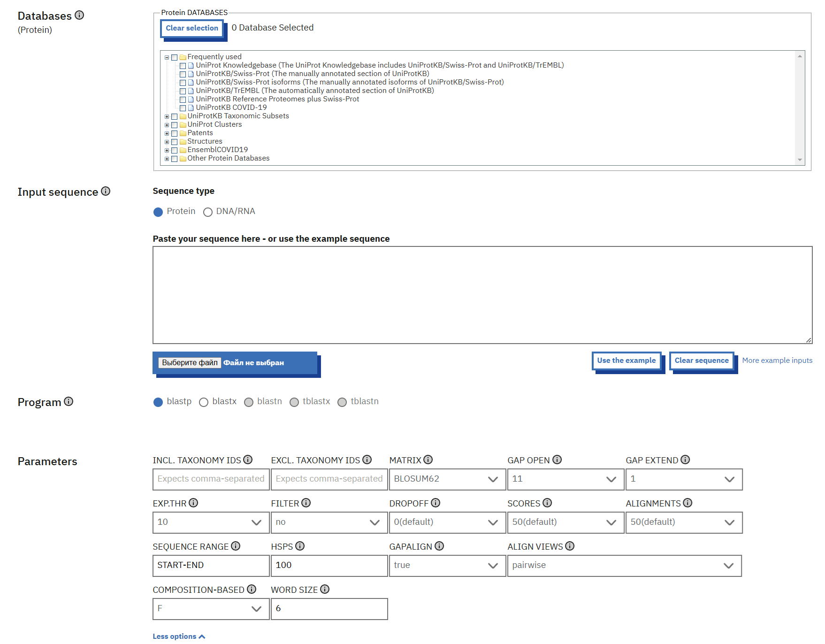Click Use the example button
The height and width of the screenshot is (644, 825).
[x=626, y=360]
